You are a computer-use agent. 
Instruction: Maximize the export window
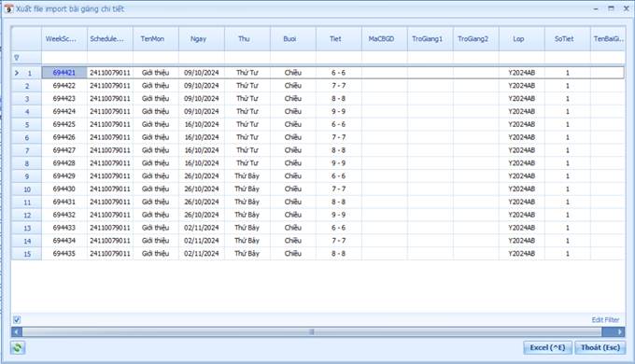coord(611,8)
